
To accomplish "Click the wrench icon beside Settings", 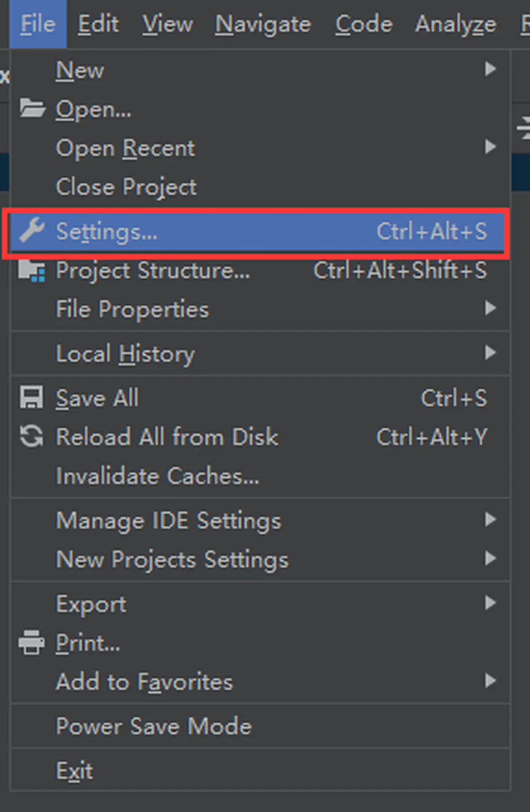I will [x=32, y=230].
